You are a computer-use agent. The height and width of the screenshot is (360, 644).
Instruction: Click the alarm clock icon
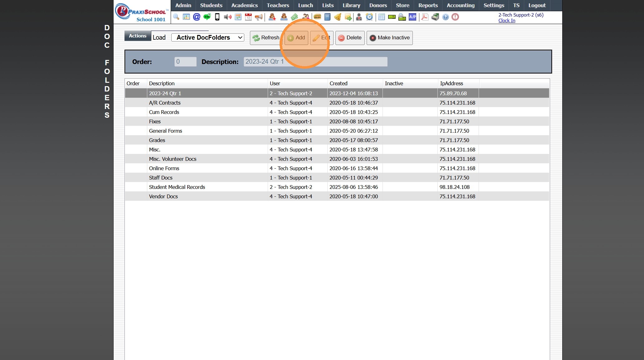pos(369,17)
